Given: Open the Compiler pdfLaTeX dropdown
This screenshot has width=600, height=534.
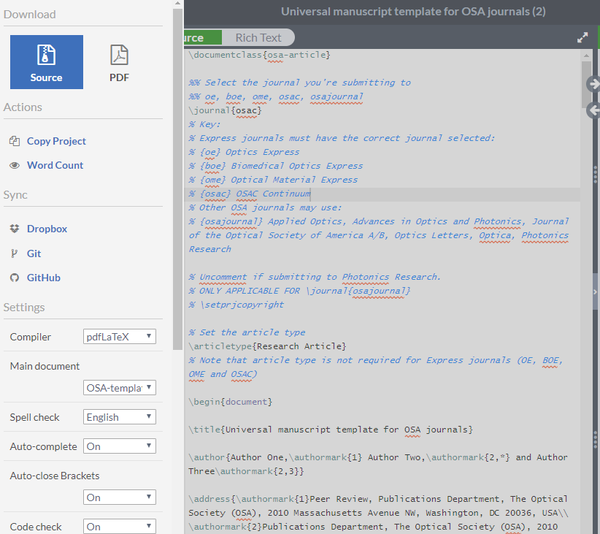Looking at the screenshot, I should tap(119, 337).
